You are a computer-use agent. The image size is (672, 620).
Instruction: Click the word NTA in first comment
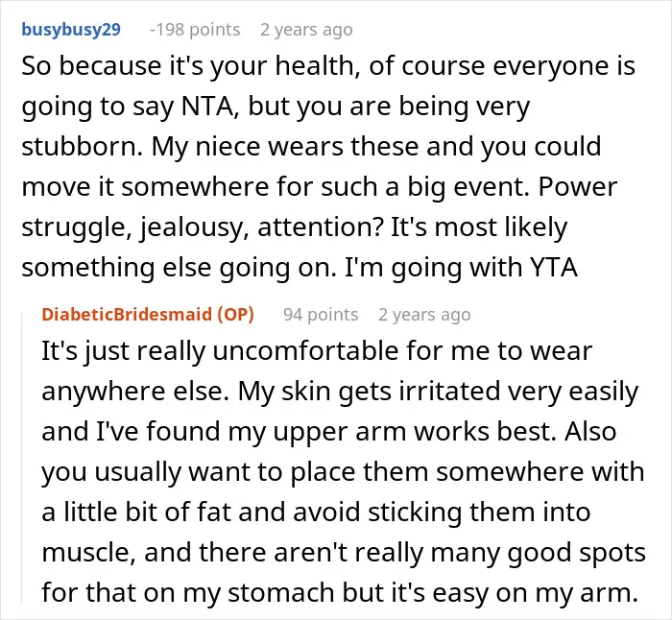coord(208,107)
